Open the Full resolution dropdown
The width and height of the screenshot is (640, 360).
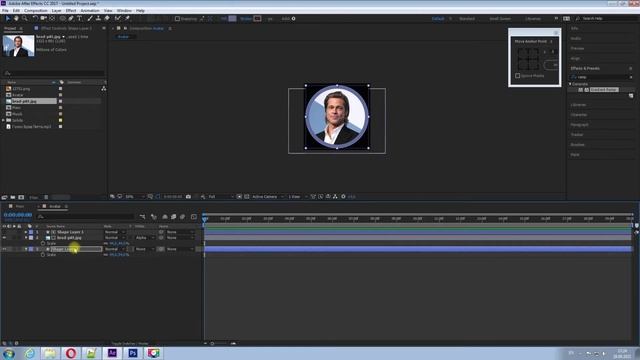coord(221,197)
